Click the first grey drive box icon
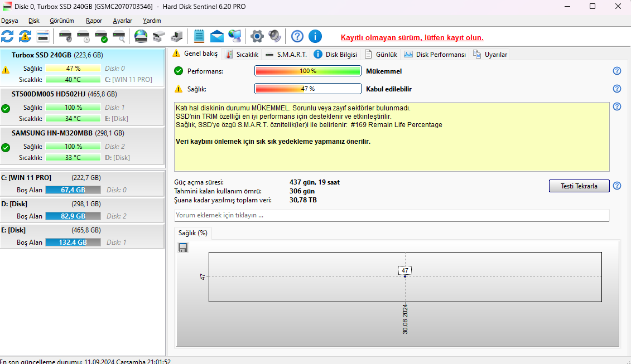The height and width of the screenshot is (364, 631). click(x=158, y=36)
